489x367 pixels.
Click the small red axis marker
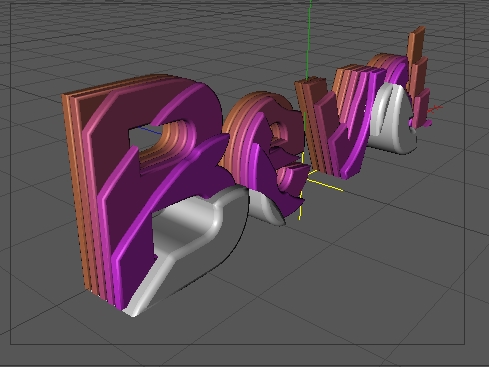(435, 108)
